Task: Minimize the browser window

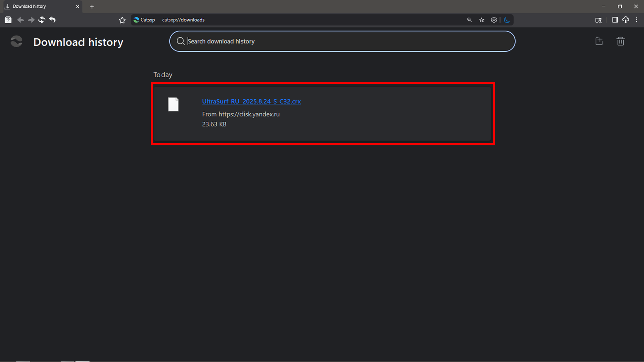Action: [604, 6]
